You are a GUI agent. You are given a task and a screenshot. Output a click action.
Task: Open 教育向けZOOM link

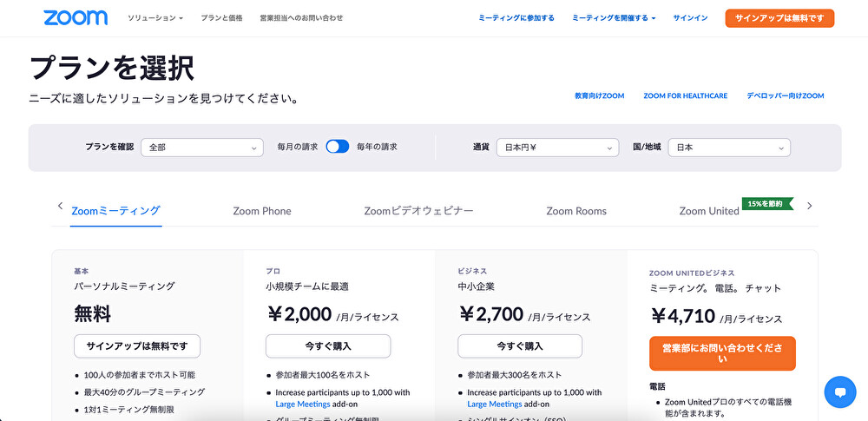pos(600,95)
